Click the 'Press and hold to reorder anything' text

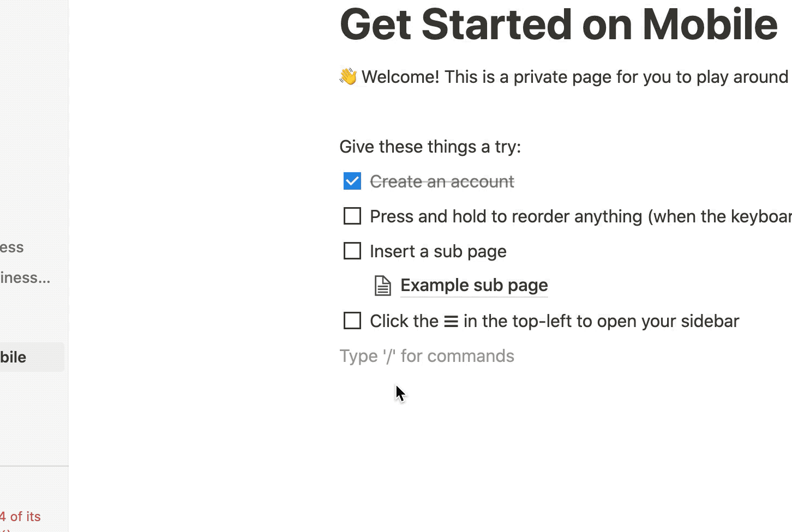click(545, 216)
